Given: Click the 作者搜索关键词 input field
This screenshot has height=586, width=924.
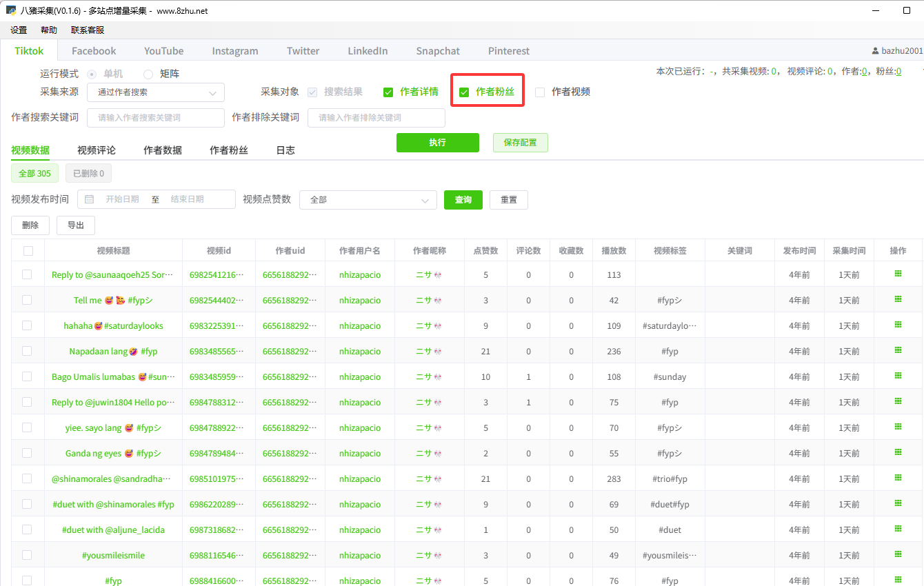Looking at the screenshot, I should [155, 118].
